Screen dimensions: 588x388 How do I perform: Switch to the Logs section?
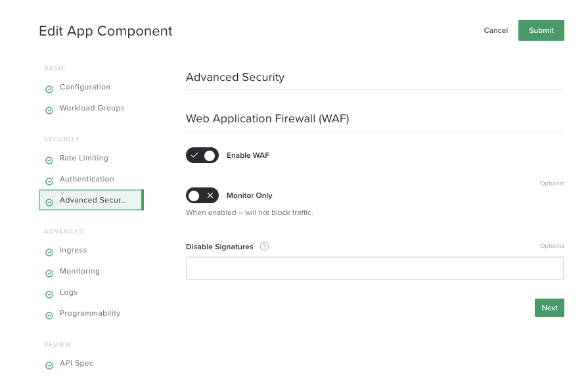point(68,293)
